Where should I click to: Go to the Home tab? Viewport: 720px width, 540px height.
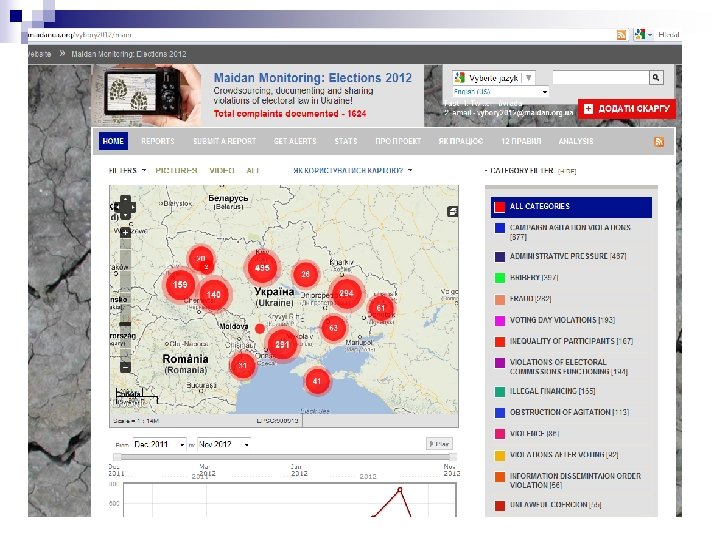(113, 141)
